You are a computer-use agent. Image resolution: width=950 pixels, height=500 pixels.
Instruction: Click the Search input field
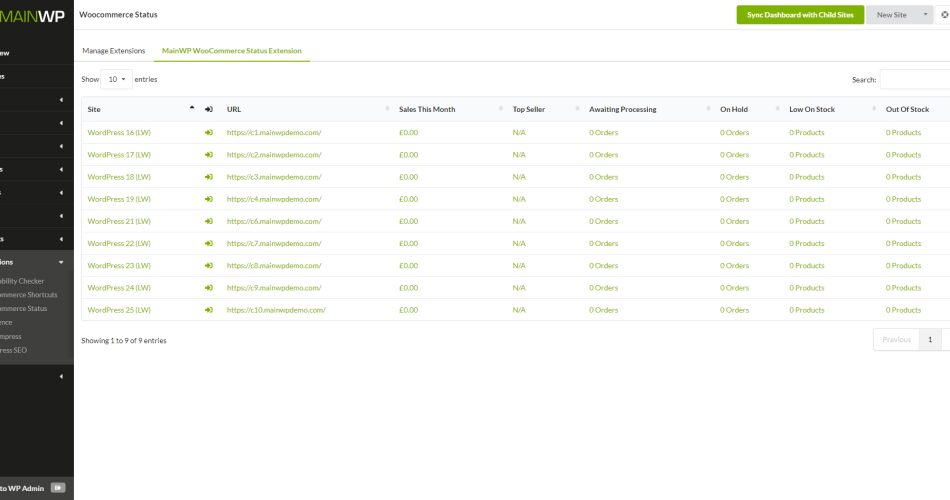(915, 79)
